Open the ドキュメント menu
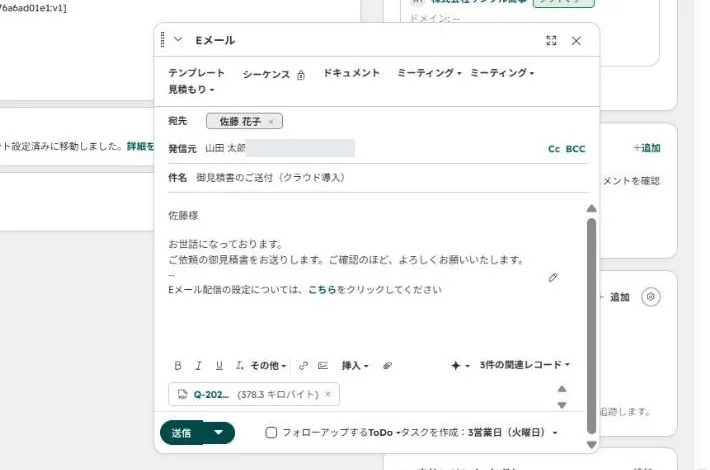Screen dimensions: 710x470 click(351, 73)
